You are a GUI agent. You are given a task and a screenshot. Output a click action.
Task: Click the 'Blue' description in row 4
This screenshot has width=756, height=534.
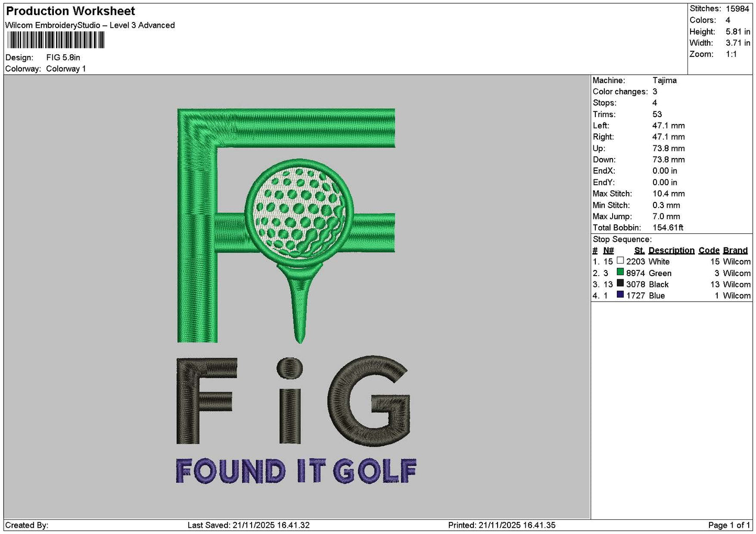coord(657,296)
